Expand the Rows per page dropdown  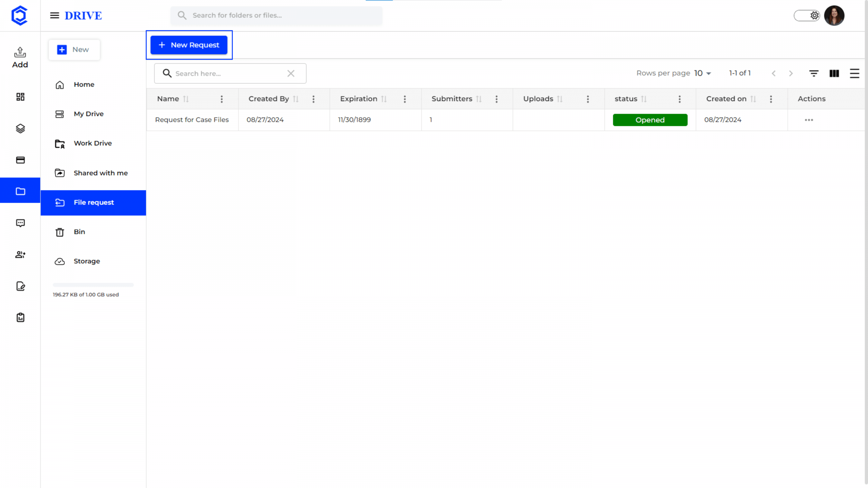pyautogui.click(x=703, y=73)
